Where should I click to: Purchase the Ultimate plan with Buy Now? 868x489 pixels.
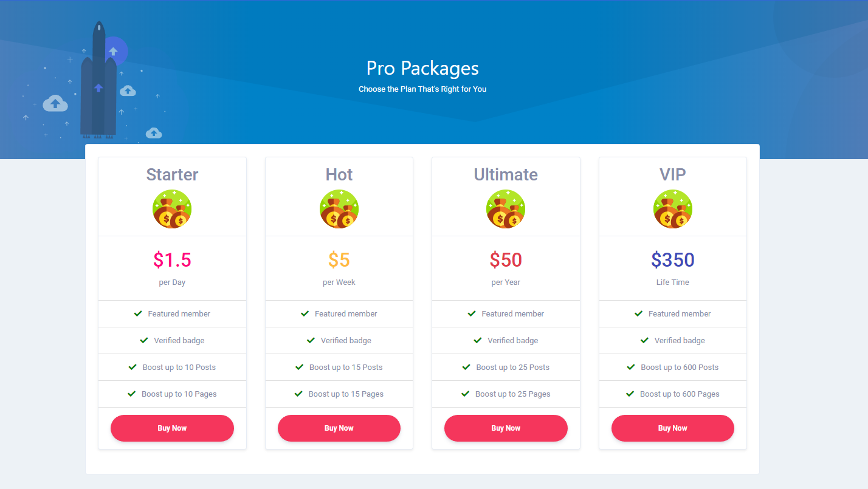pyautogui.click(x=506, y=428)
